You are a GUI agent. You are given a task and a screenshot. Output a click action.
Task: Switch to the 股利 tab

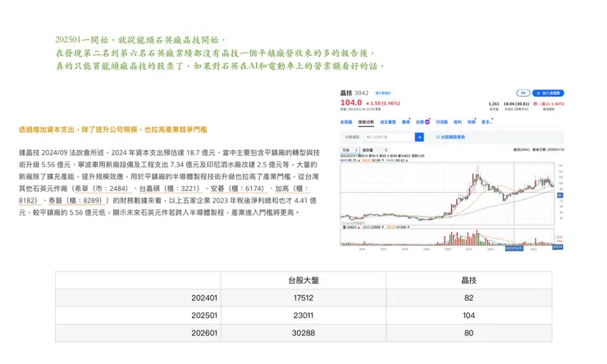pos(458,122)
